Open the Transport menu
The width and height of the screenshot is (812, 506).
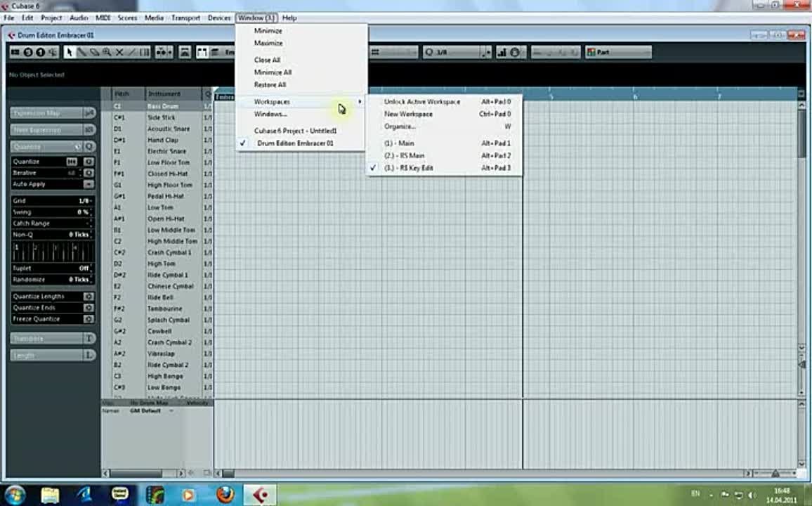click(185, 18)
